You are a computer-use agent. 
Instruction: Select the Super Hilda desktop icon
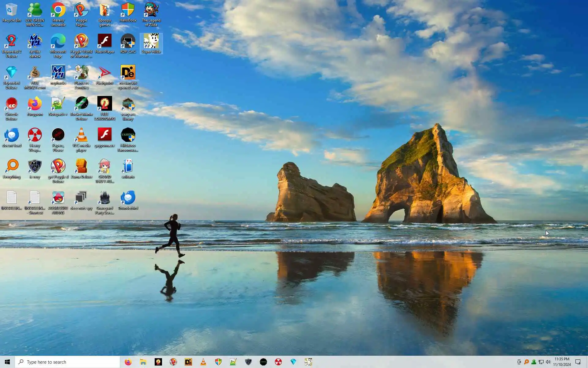(151, 41)
